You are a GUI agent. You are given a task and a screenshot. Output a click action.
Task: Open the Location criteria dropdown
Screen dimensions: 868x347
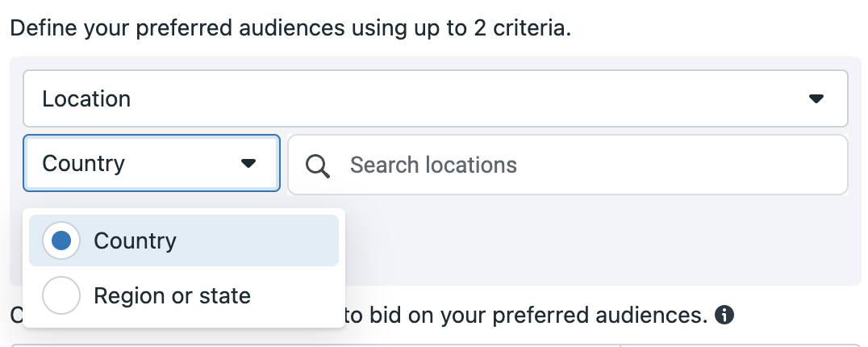tap(435, 98)
